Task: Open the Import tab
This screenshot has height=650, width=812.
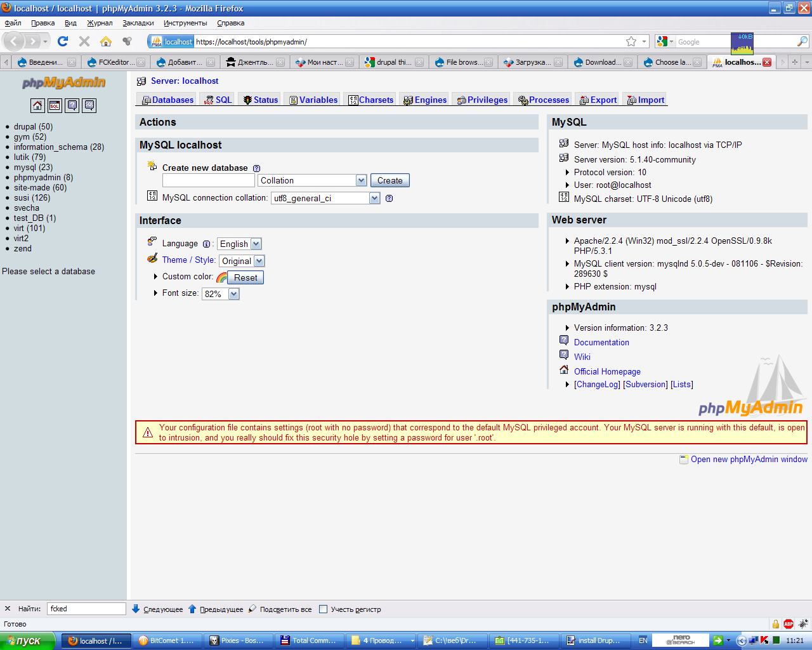Action: pyautogui.click(x=646, y=100)
